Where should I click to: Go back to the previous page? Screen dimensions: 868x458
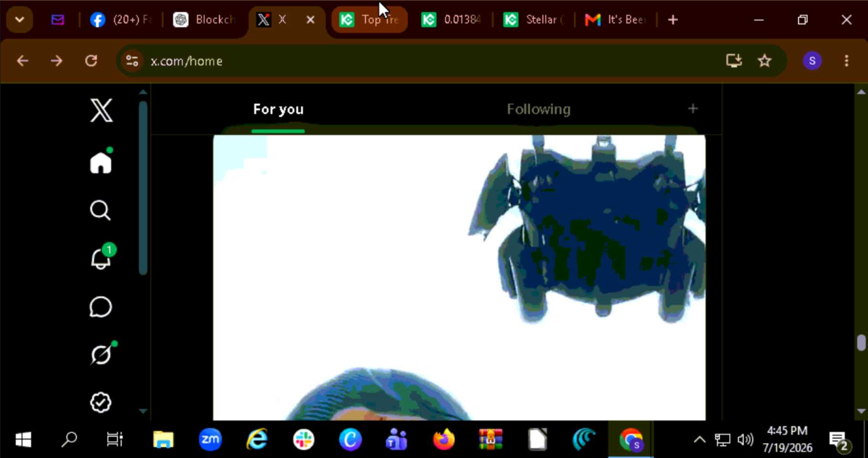click(x=22, y=61)
